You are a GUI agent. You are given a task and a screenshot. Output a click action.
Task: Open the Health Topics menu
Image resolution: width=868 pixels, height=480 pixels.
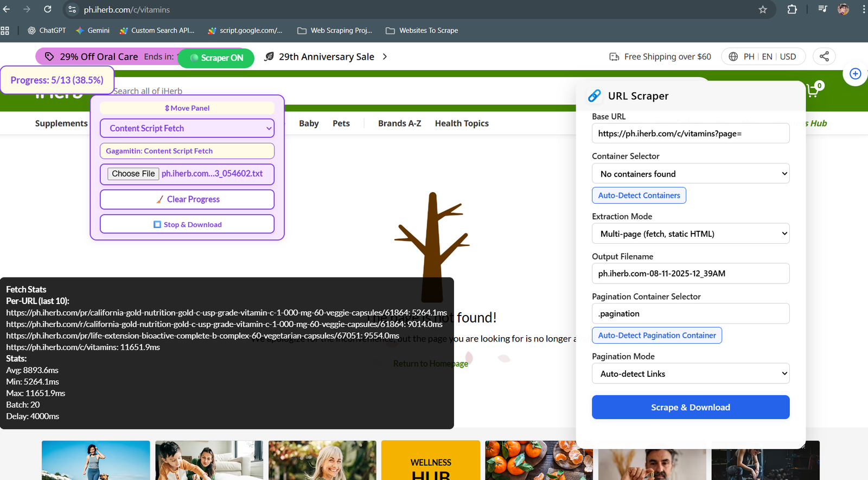coord(462,123)
